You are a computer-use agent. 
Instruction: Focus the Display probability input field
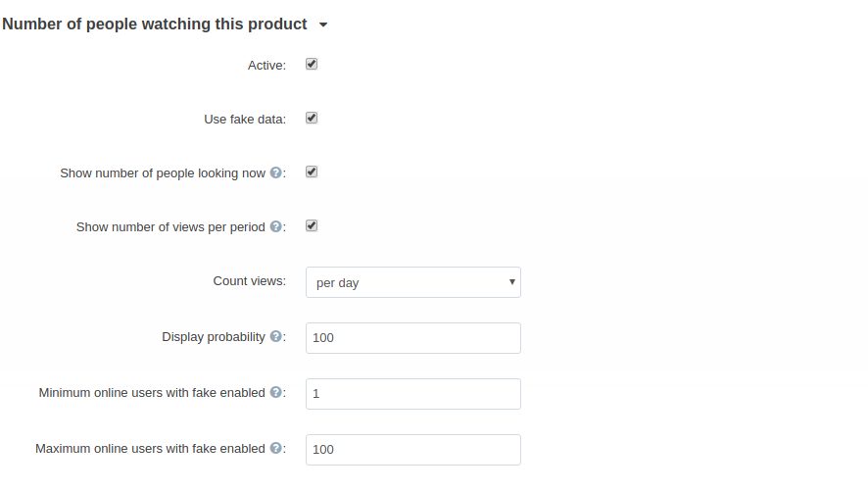tap(413, 338)
